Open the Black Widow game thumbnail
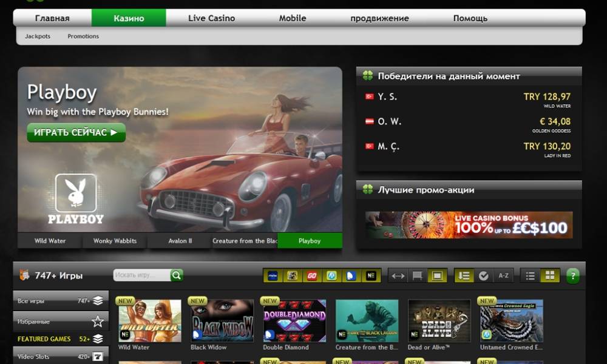Image resolution: width=607 pixels, height=364 pixels. point(222,321)
